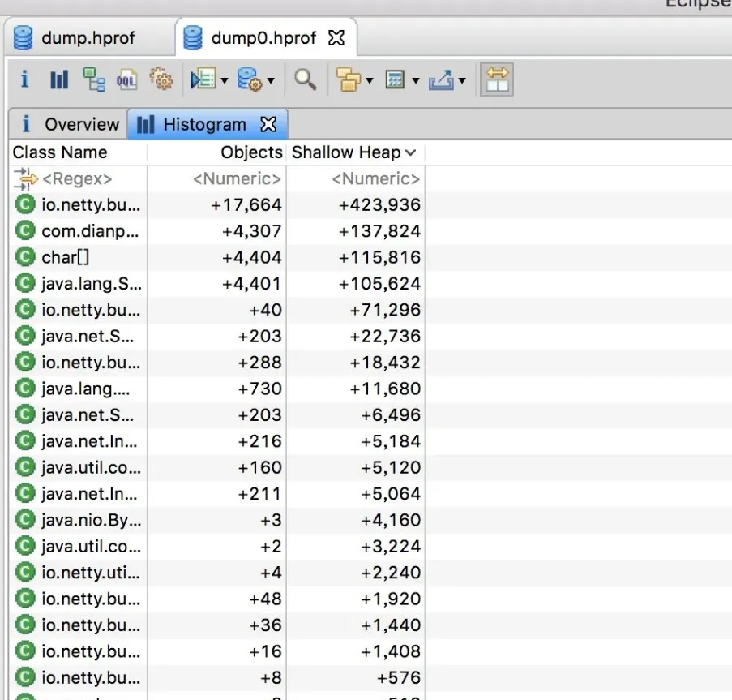Click the calculate retained size calculator icon
Screen dimensions: 732x700
point(395,79)
